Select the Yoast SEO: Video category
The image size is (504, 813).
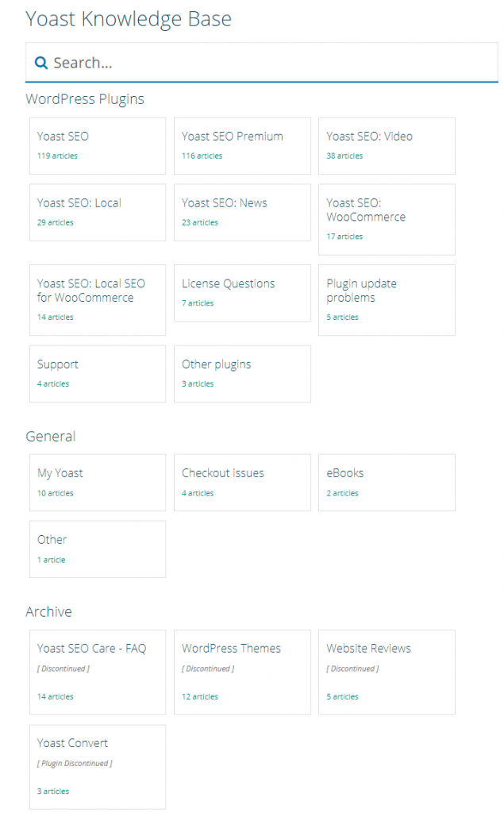pyautogui.click(x=387, y=146)
